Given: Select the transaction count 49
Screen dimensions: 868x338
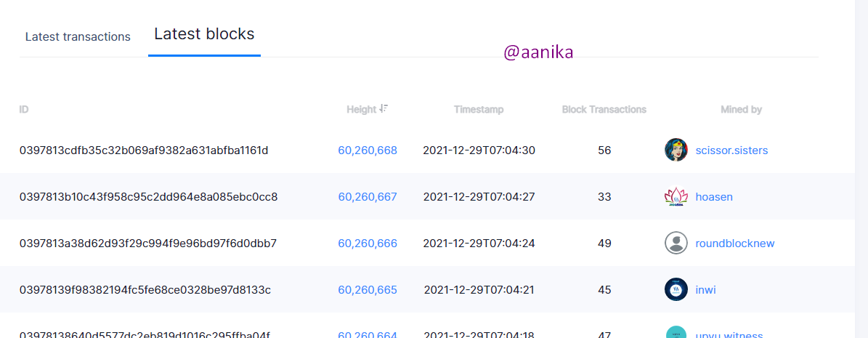Looking at the screenshot, I should click(x=604, y=244).
